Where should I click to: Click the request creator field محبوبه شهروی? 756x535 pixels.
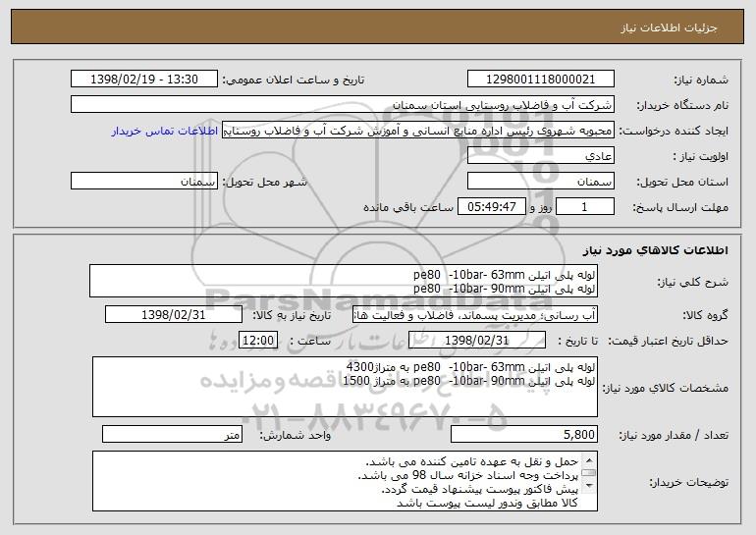coord(418,131)
